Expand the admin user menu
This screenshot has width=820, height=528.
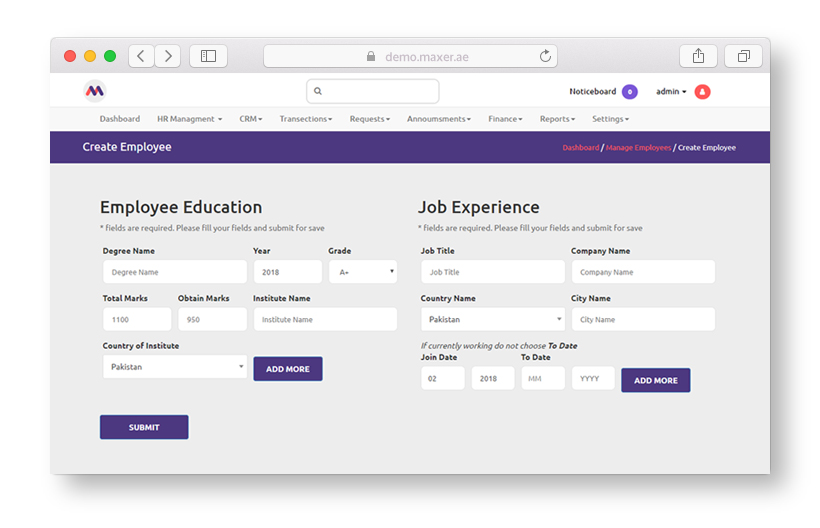click(671, 92)
